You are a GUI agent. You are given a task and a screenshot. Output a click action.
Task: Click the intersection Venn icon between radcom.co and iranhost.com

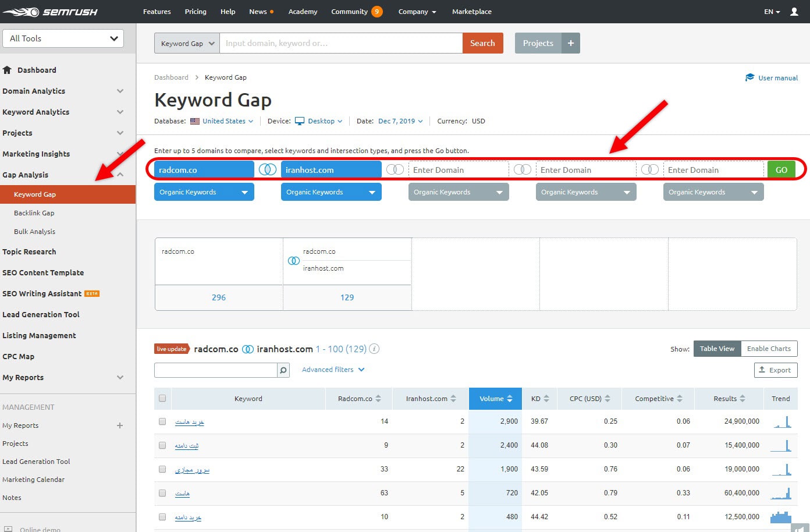(x=268, y=169)
